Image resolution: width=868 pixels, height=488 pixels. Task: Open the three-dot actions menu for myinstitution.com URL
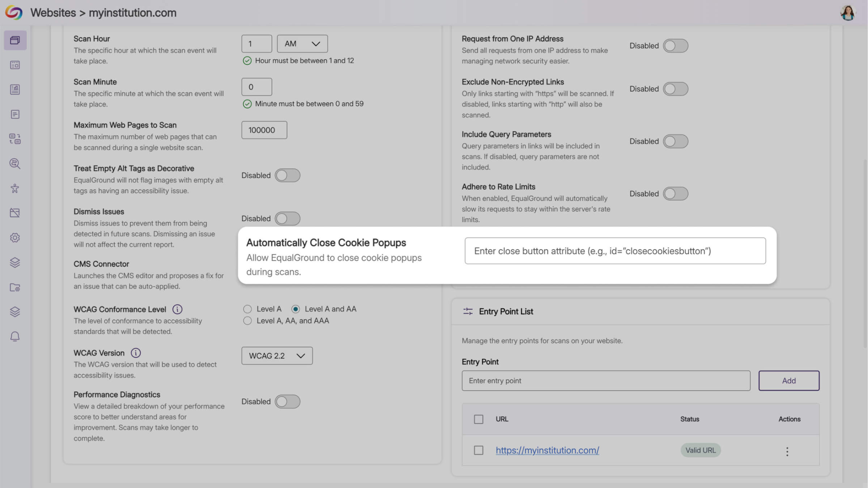(x=787, y=451)
